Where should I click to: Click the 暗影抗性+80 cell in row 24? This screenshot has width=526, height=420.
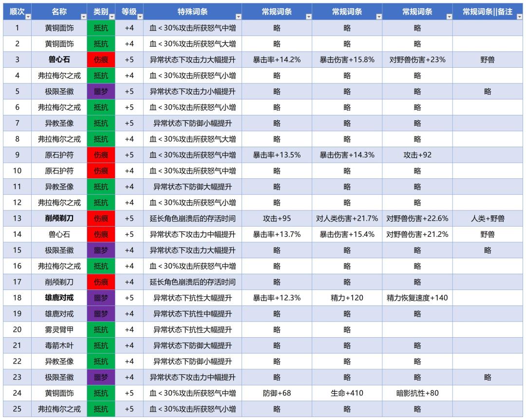point(417,393)
